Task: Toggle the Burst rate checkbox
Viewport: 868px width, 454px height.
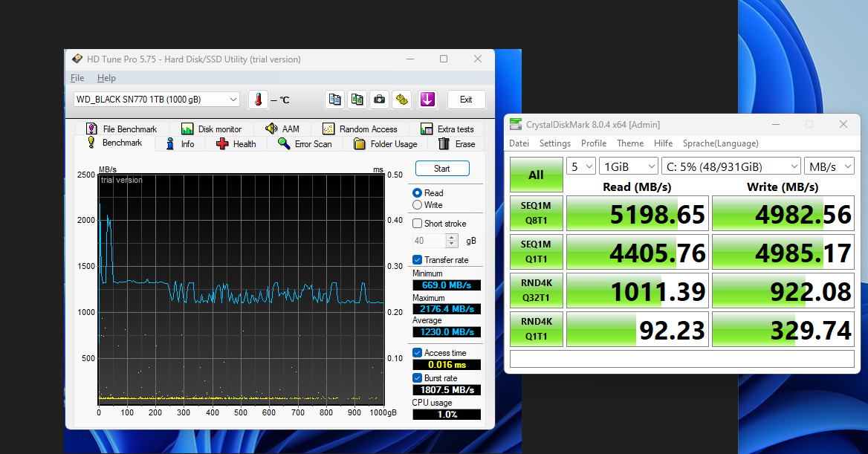Action: click(x=418, y=378)
